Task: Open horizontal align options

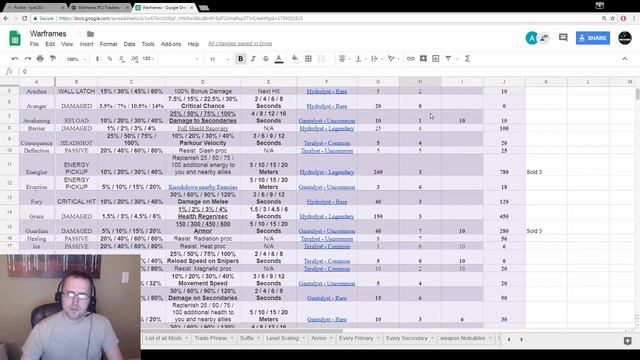Action: 344,59
